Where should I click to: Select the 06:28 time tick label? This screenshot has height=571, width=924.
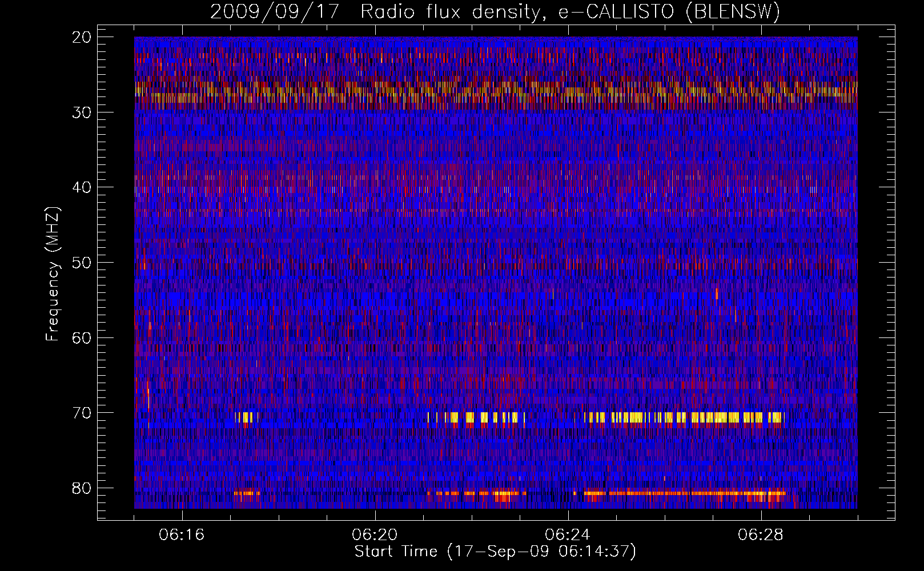(x=761, y=535)
